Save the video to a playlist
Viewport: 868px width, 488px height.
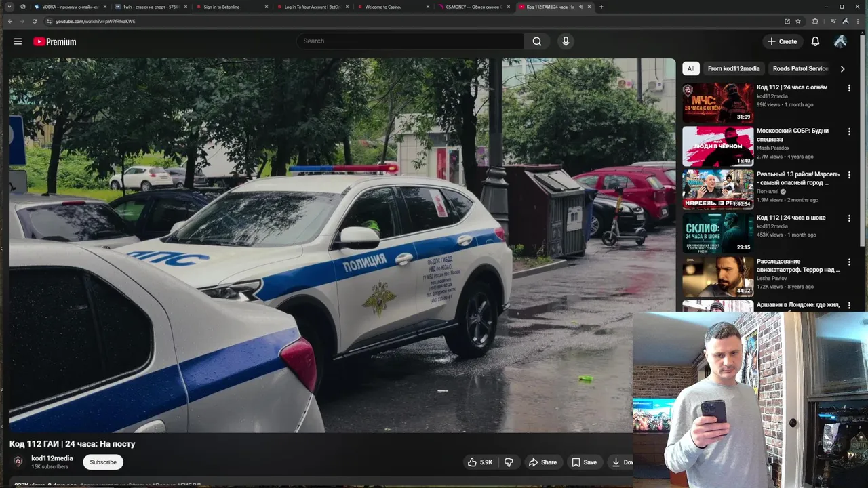[584, 462]
